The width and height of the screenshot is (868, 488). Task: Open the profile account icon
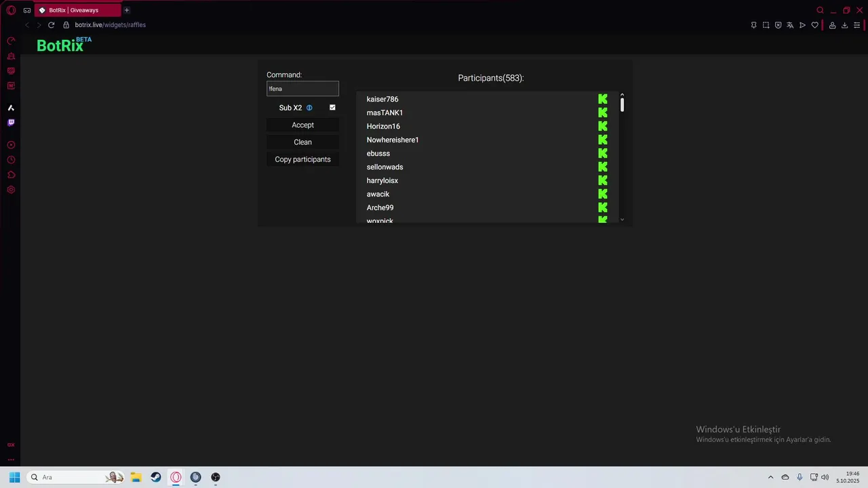[832, 25]
